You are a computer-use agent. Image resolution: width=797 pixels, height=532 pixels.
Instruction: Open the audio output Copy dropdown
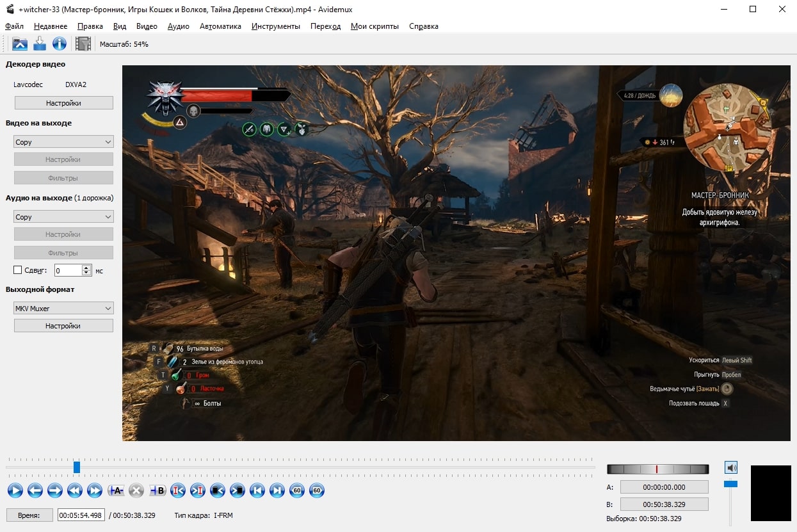point(63,217)
